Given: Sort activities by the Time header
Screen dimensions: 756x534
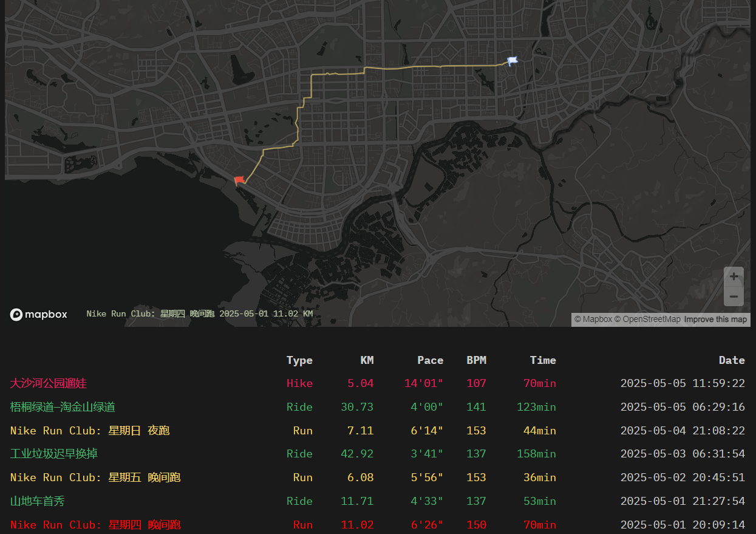Looking at the screenshot, I should point(543,360).
